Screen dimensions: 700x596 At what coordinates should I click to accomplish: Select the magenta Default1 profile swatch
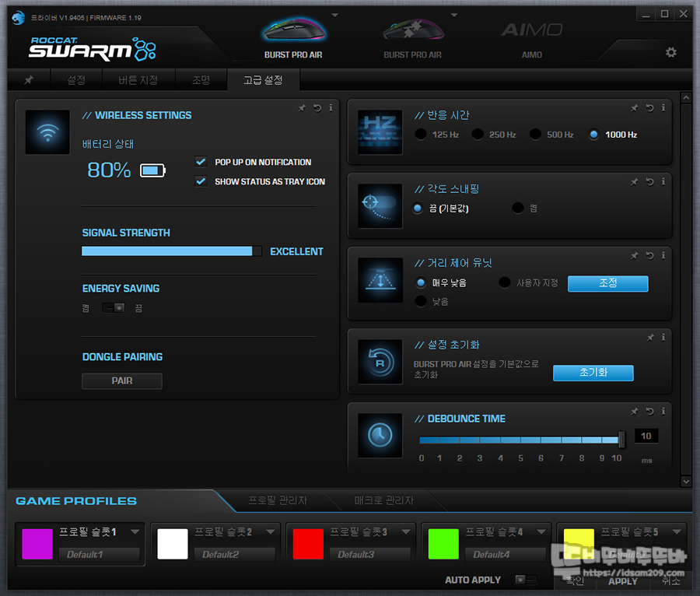(37, 544)
